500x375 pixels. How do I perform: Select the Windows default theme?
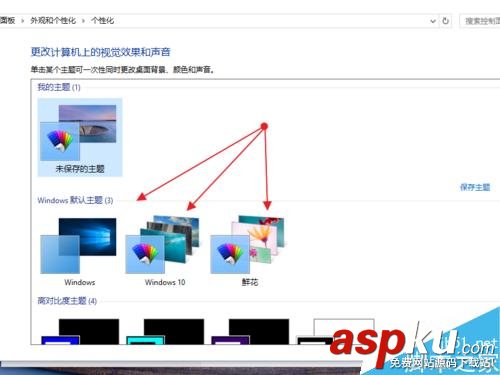[80, 252]
